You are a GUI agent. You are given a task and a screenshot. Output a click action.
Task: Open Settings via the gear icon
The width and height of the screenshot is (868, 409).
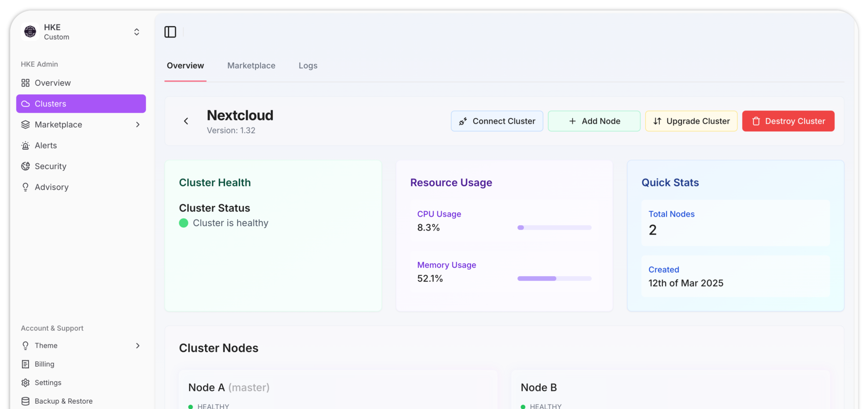[x=26, y=383]
